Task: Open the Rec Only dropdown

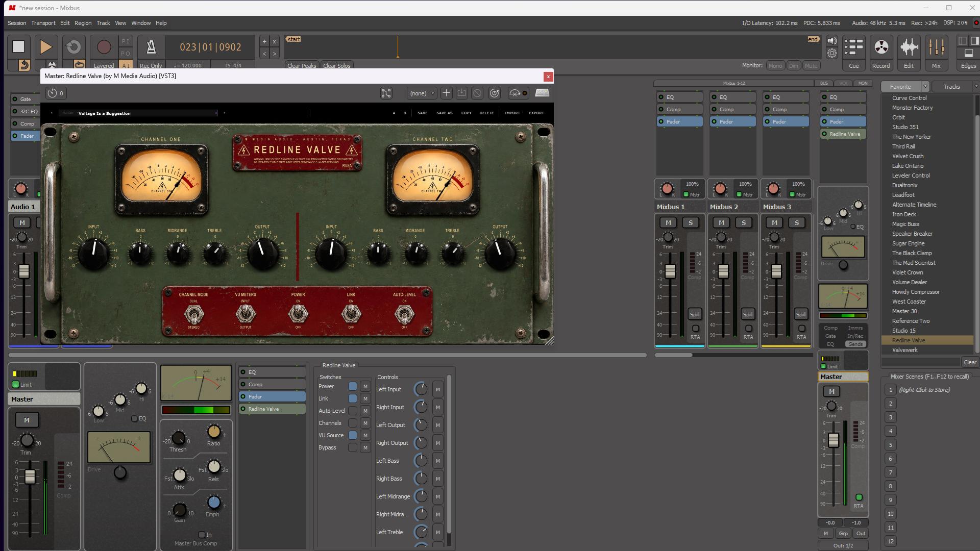Action: click(x=151, y=66)
